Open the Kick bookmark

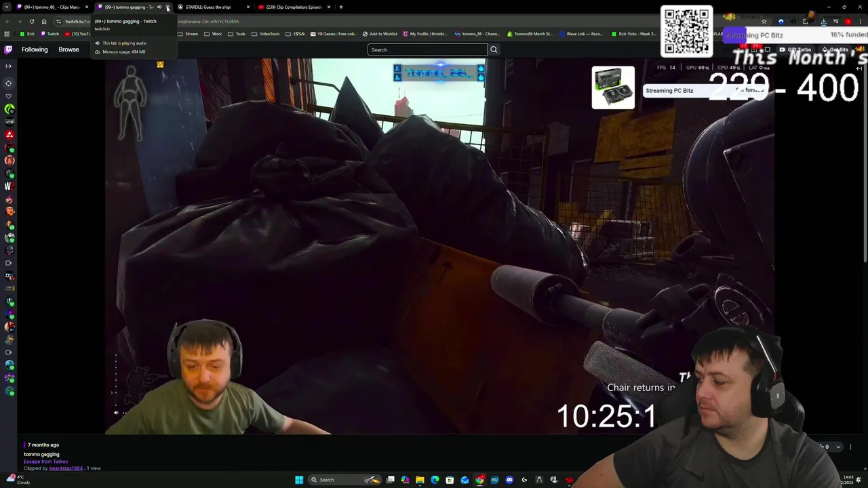click(x=27, y=34)
